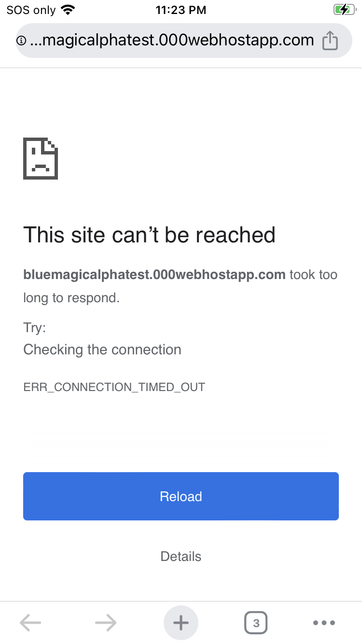Tap the Try: label text
Viewport: 362px width, 644px height.
point(34,328)
